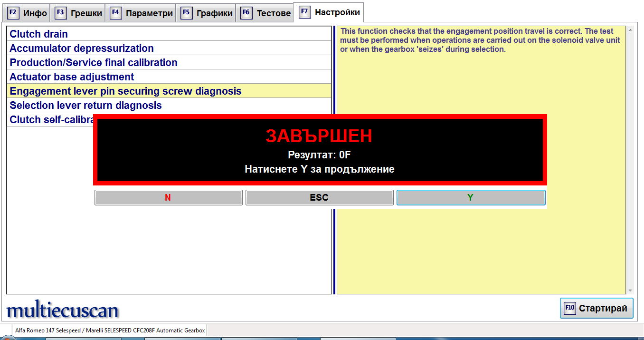Click the F6 key icon beside Тестове

(246, 13)
